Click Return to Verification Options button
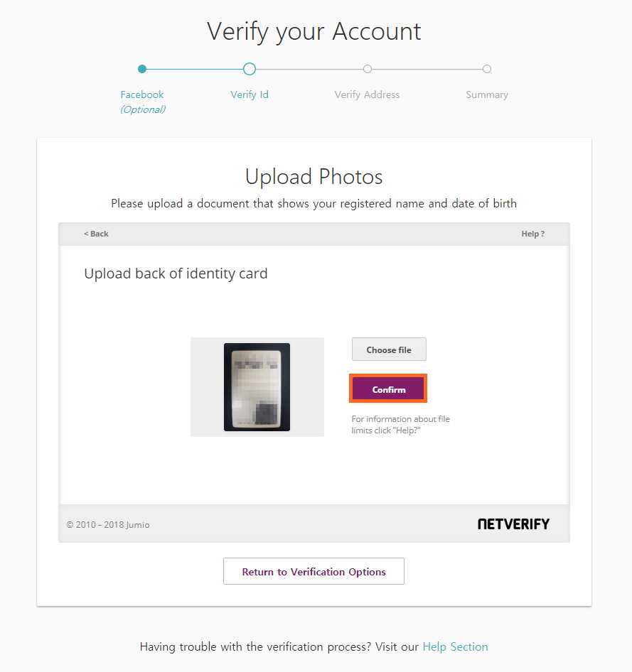Screen dimensions: 632x672 click(x=314, y=572)
